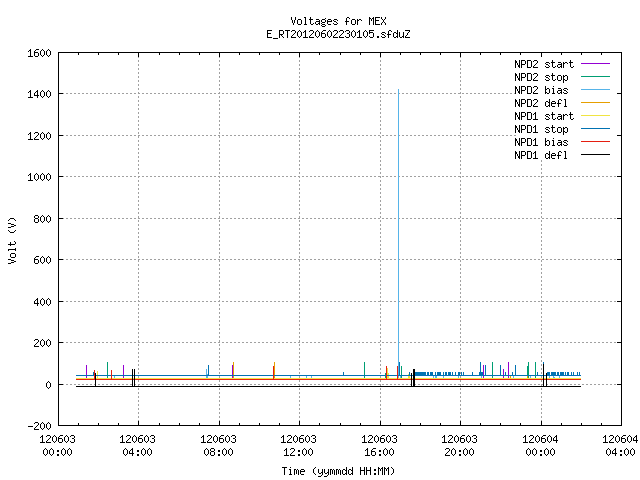Click the 120603 04:00 x-axis label
This screenshot has width=640, height=480.
(138, 446)
